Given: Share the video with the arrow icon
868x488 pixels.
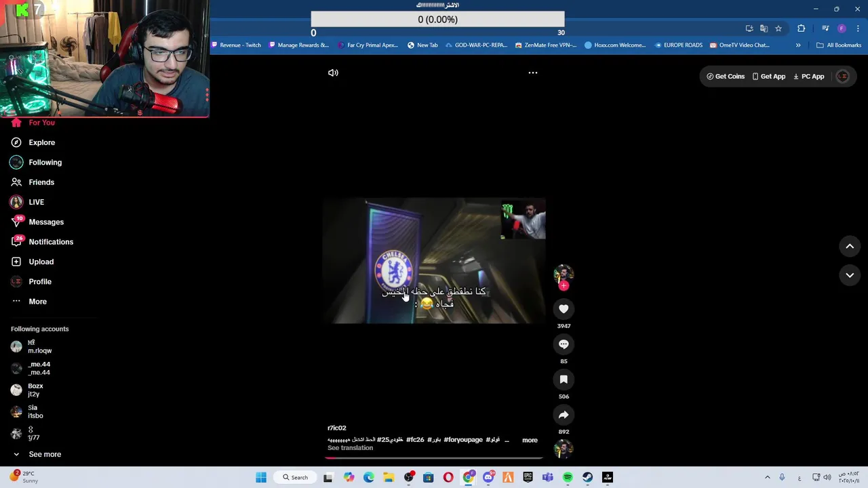Looking at the screenshot, I should pyautogui.click(x=564, y=415).
